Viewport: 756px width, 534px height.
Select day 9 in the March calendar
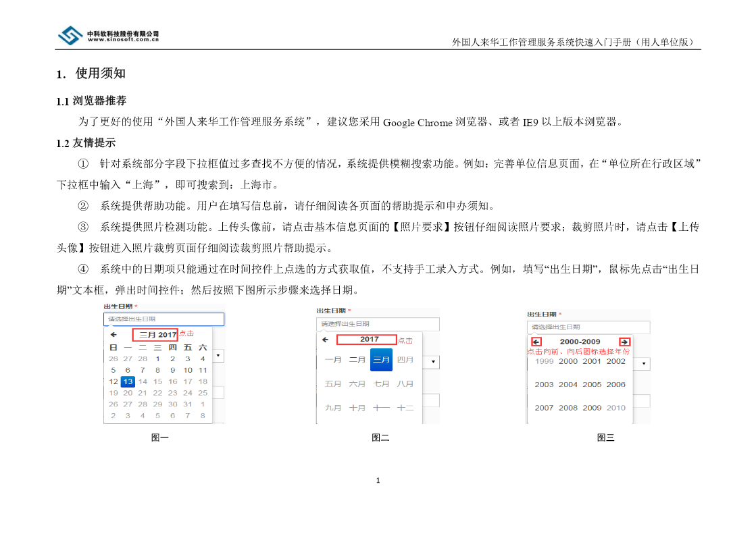click(172, 370)
